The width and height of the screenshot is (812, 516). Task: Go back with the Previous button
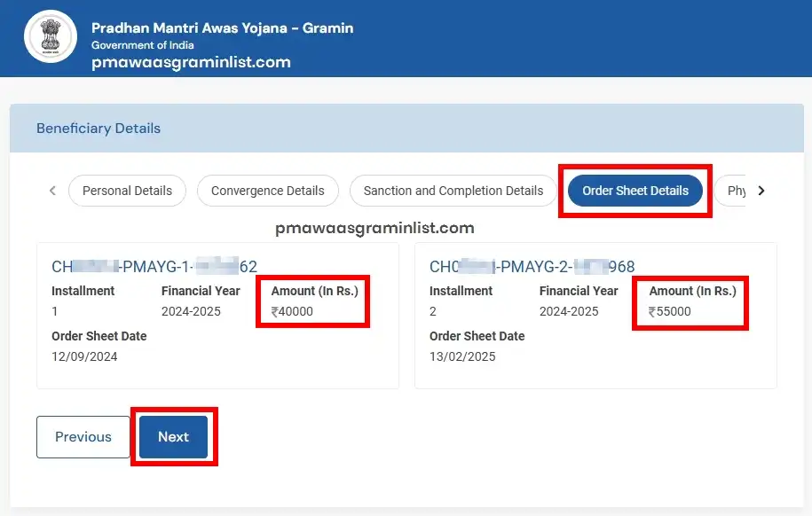(x=83, y=437)
